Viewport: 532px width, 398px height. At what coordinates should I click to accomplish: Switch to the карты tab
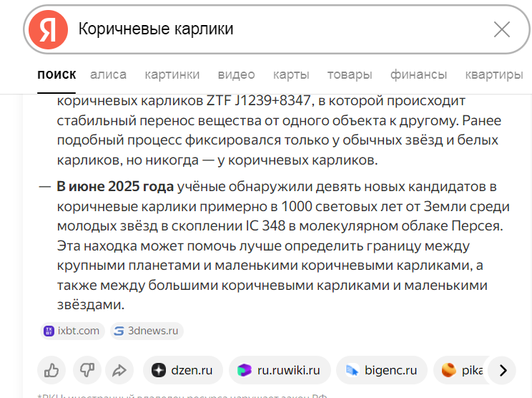(x=291, y=74)
